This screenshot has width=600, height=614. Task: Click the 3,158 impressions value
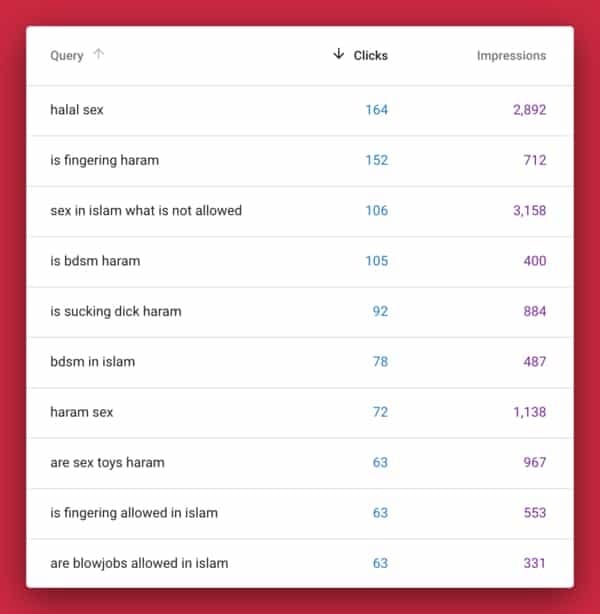529,211
